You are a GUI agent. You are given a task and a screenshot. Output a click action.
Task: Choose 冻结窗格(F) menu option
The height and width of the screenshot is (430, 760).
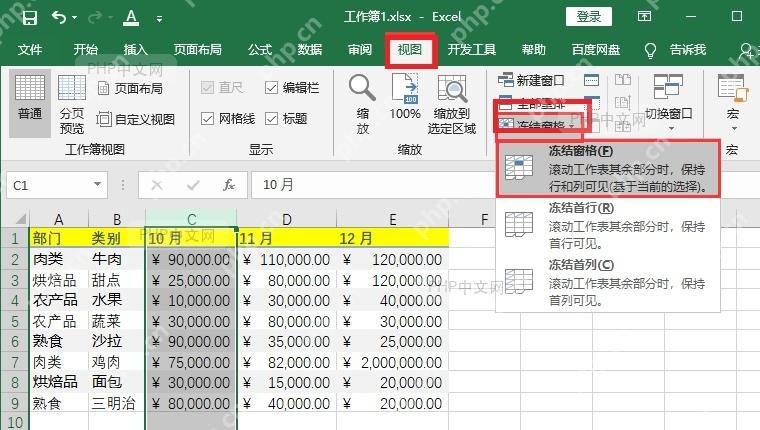608,168
